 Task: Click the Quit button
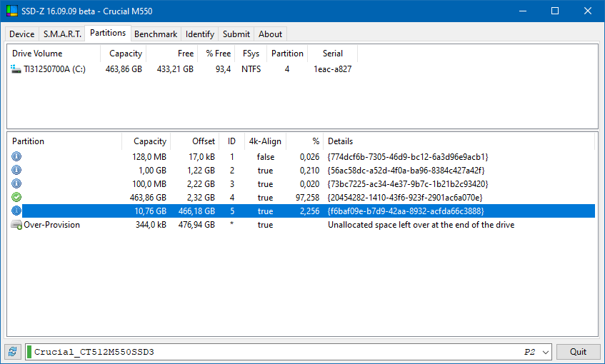pos(578,352)
